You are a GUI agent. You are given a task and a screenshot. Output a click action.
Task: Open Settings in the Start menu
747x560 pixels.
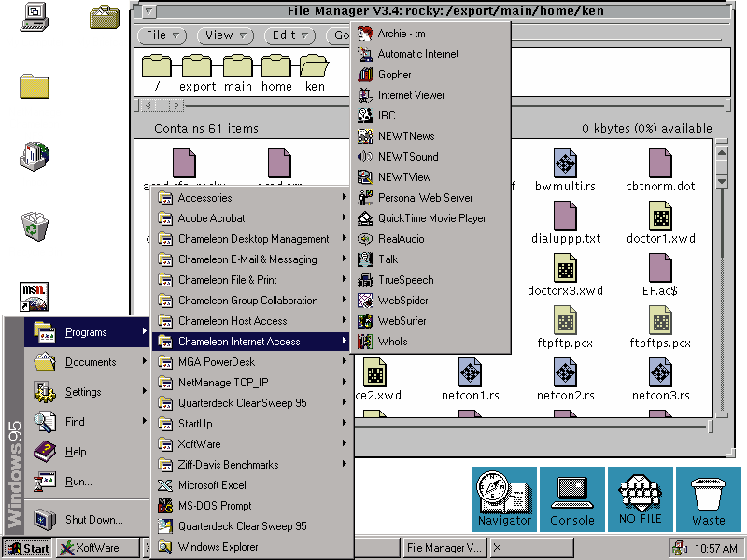pos(87,392)
